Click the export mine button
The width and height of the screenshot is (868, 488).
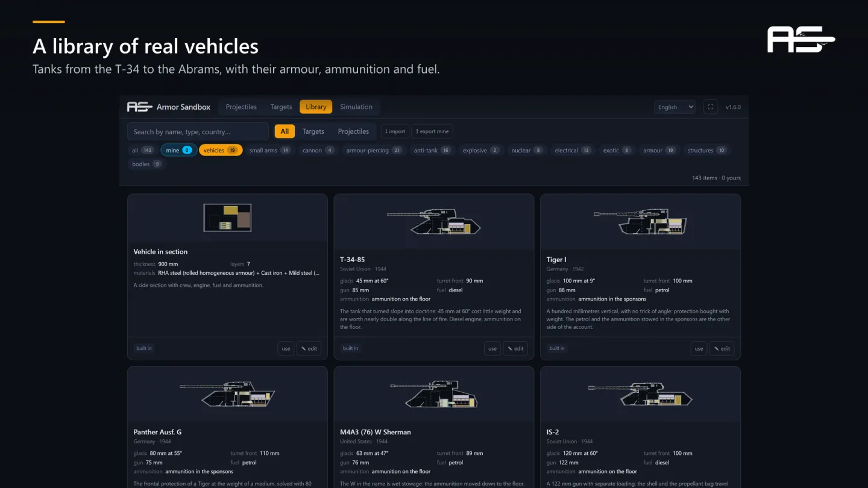pyautogui.click(x=432, y=131)
